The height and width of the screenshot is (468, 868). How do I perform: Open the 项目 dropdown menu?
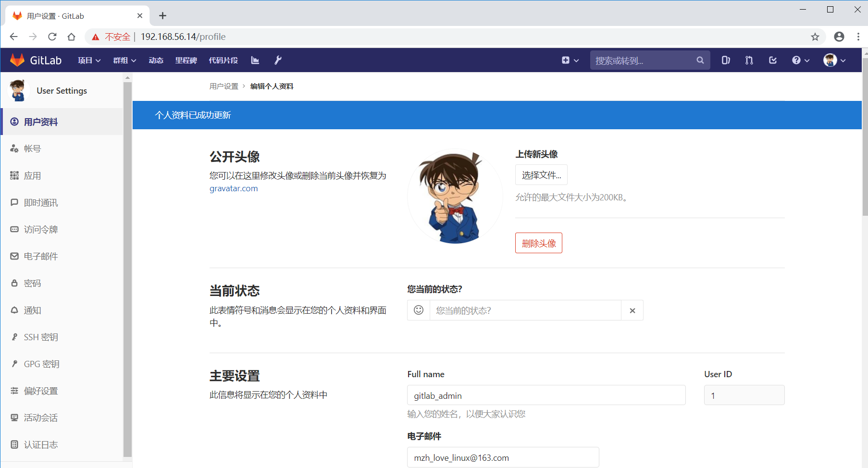pyautogui.click(x=89, y=60)
